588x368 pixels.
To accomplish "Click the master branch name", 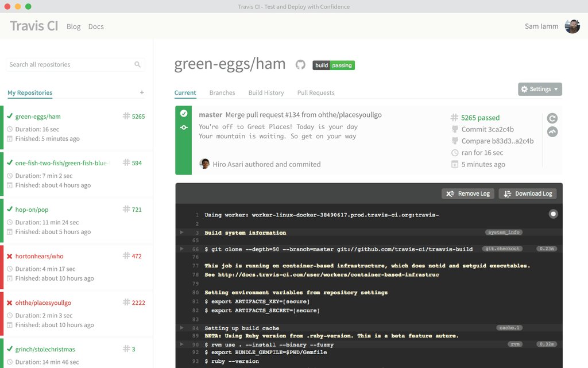I will [x=210, y=115].
